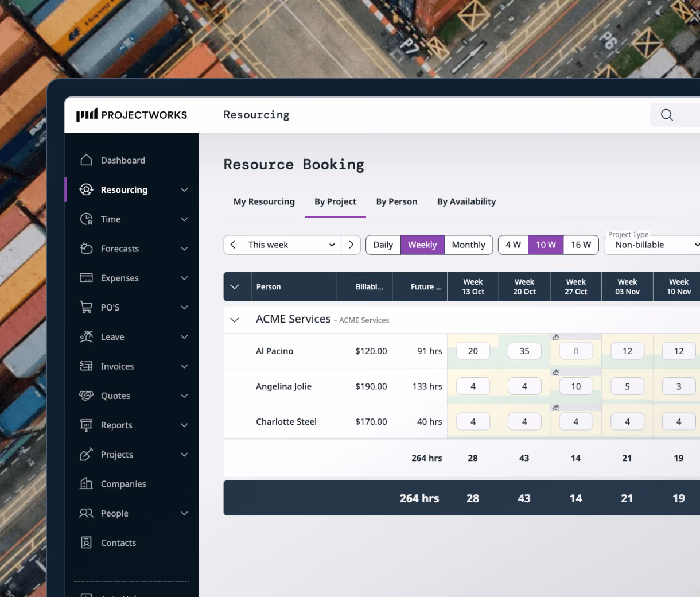Go to previous week with left arrow
Image resolution: width=700 pixels, height=597 pixels.
click(x=233, y=245)
